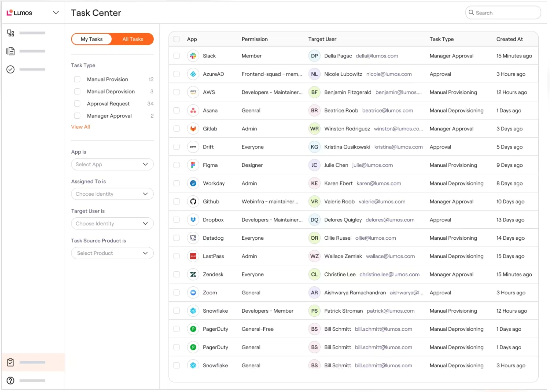Open the checkmark circle sidebar icon
Viewport: 550px width, 392px height.
11,69
